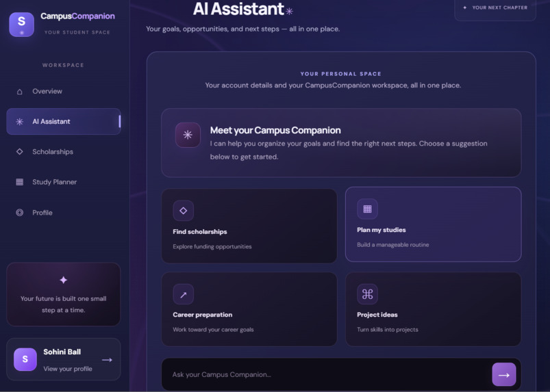The height and width of the screenshot is (392, 550).
Task: Click the arrow icon on Career preparation card
Action: point(183,294)
